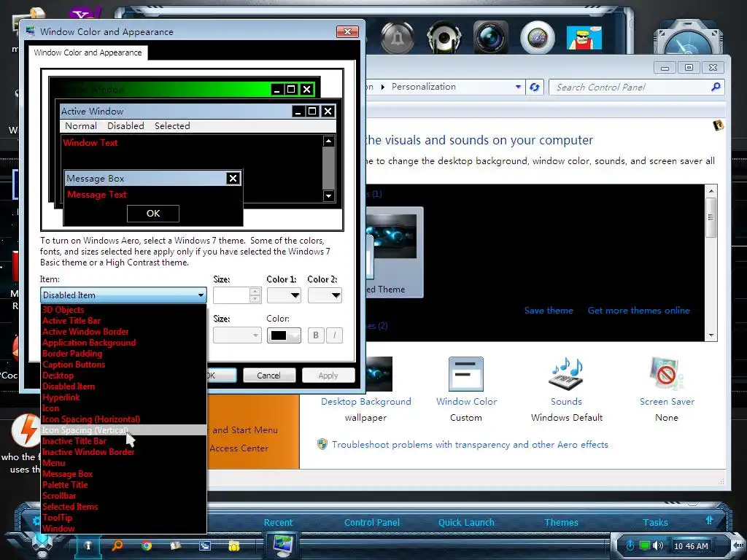This screenshot has width=747, height=560.
Task: Expand the Personalization address bar dropdown arrow
Action: coord(518,87)
